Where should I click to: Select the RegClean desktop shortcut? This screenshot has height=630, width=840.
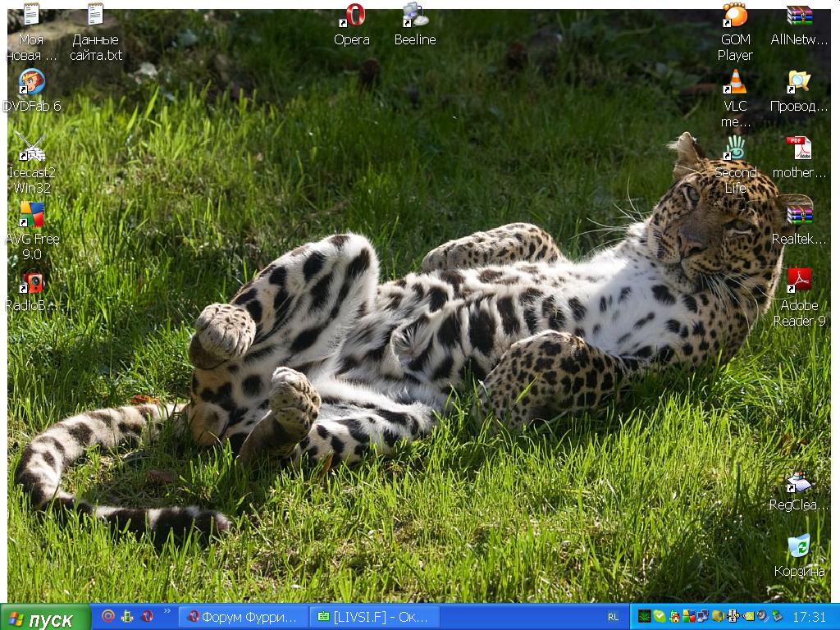[799, 482]
